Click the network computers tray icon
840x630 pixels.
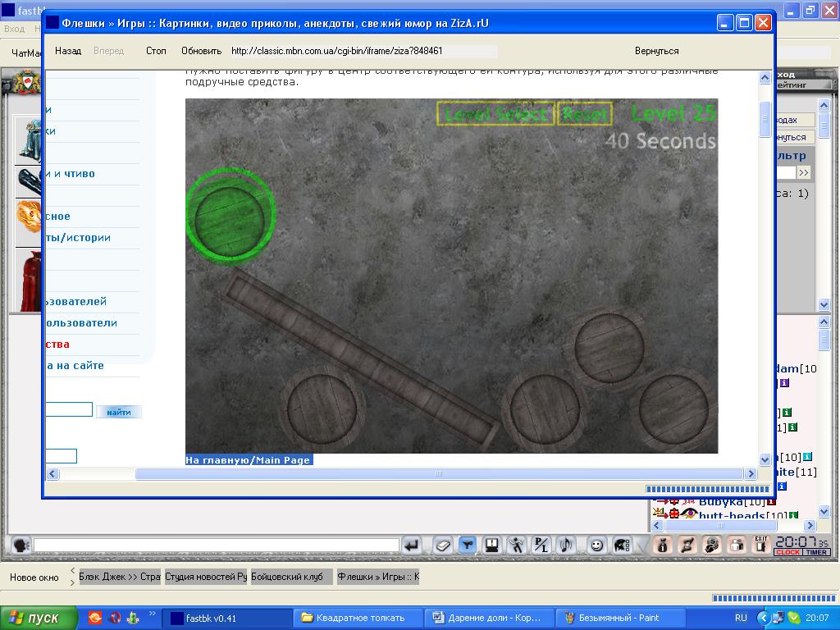(778, 618)
